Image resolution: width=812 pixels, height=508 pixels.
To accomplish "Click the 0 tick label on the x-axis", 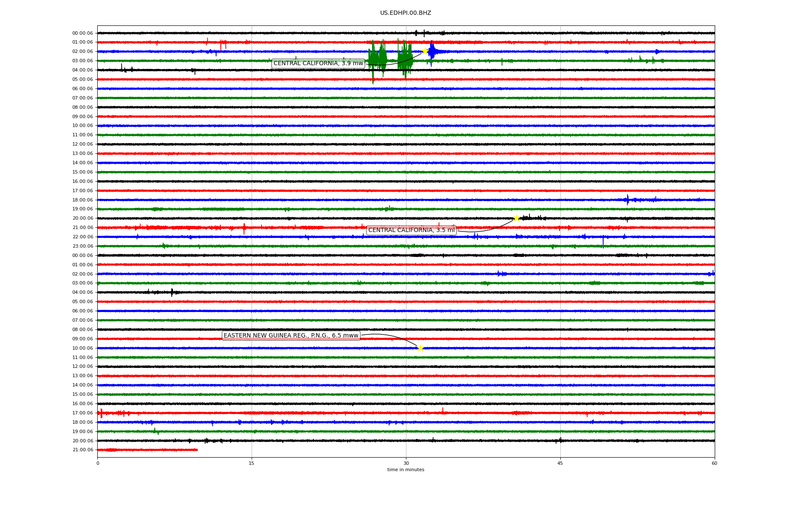I will [x=98, y=463].
